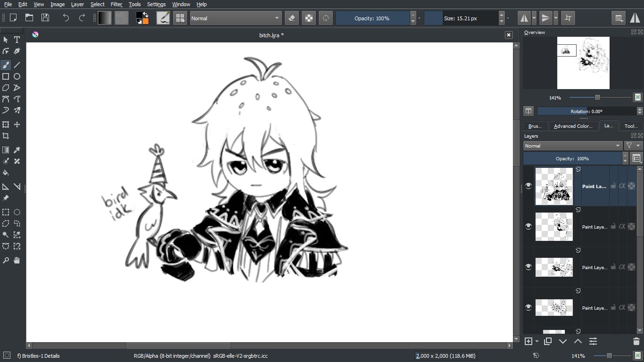Screen dimensions: 644x362
Task: Close the bitch.kra document tab
Action: (508, 35)
